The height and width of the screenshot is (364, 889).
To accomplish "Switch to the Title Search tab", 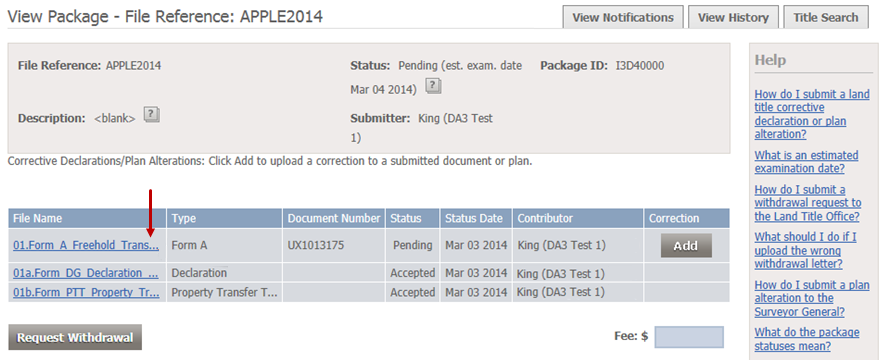I will [x=826, y=18].
